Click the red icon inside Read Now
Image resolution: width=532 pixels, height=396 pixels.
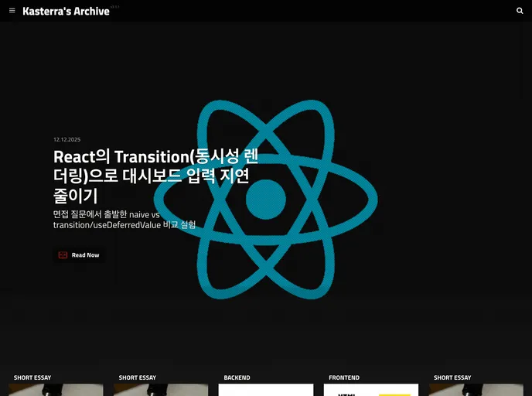click(63, 255)
